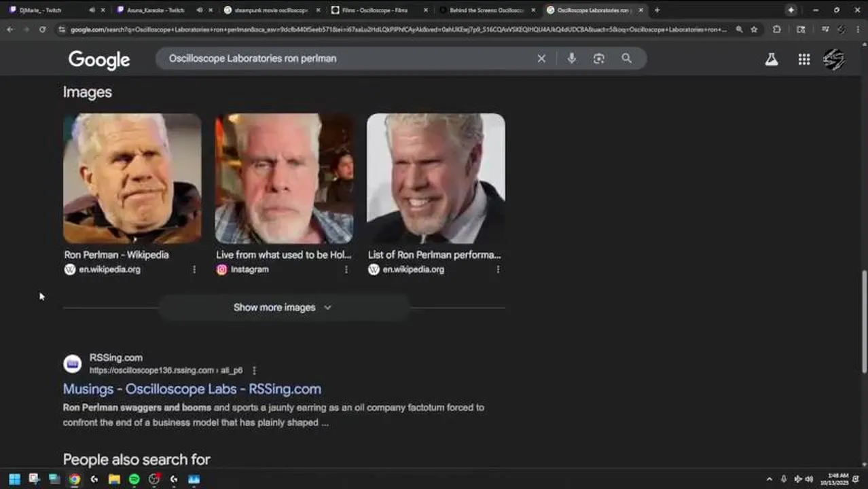
Task: Open the Instagram selfie image thumbnail
Action: point(284,179)
